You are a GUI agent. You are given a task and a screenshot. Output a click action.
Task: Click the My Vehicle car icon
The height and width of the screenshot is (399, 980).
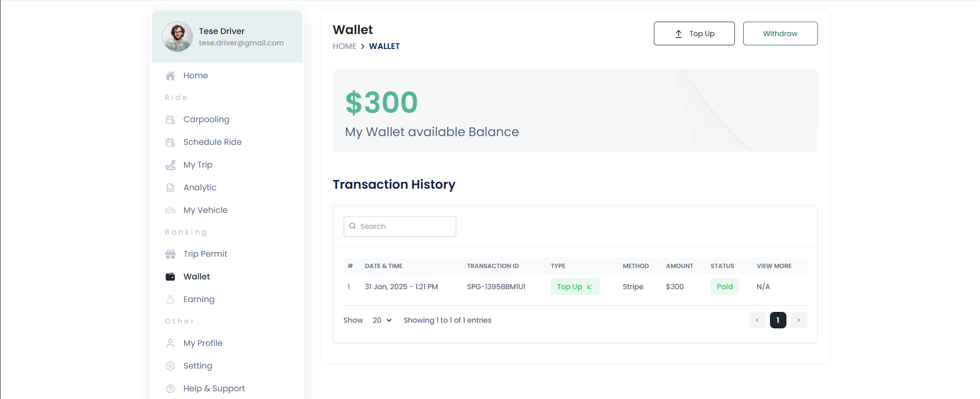170,210
